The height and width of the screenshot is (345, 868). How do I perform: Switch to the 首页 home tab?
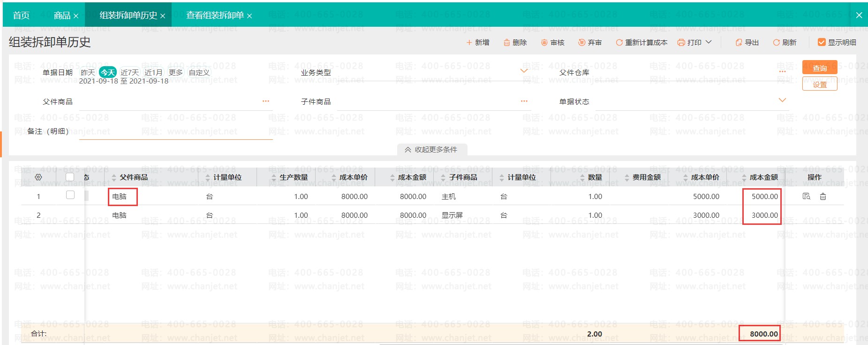(21, 15)
